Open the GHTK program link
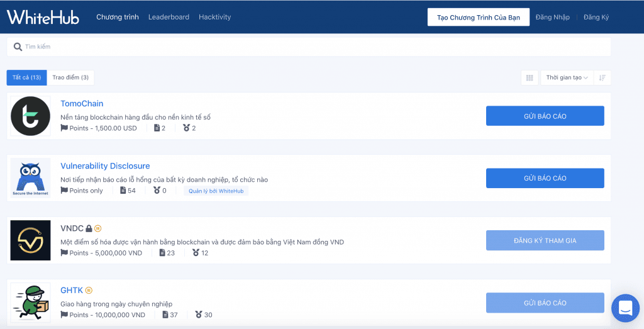Image resolution: width=644 pixels, height=329 pixels. click(72, 291)
